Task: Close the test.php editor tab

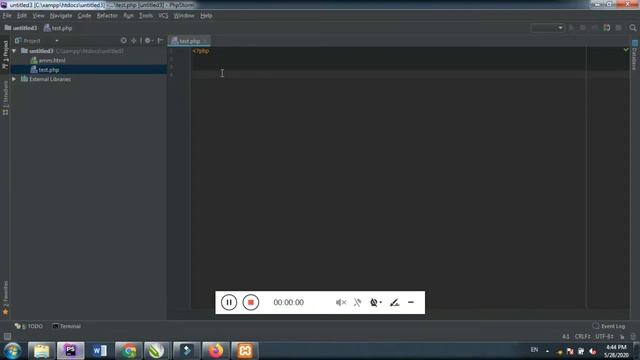Action: click(205, 41)
